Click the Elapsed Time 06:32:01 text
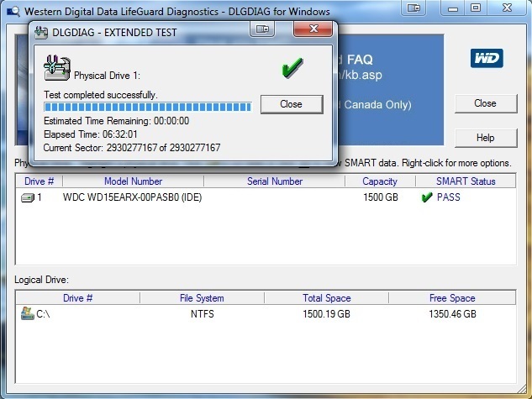Viewport: 532px width, 399px height. click(x=91, y=134)
